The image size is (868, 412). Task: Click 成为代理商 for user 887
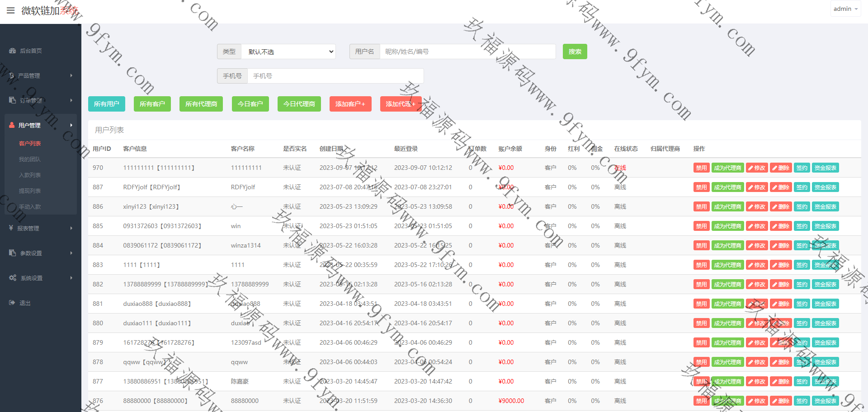727,187
